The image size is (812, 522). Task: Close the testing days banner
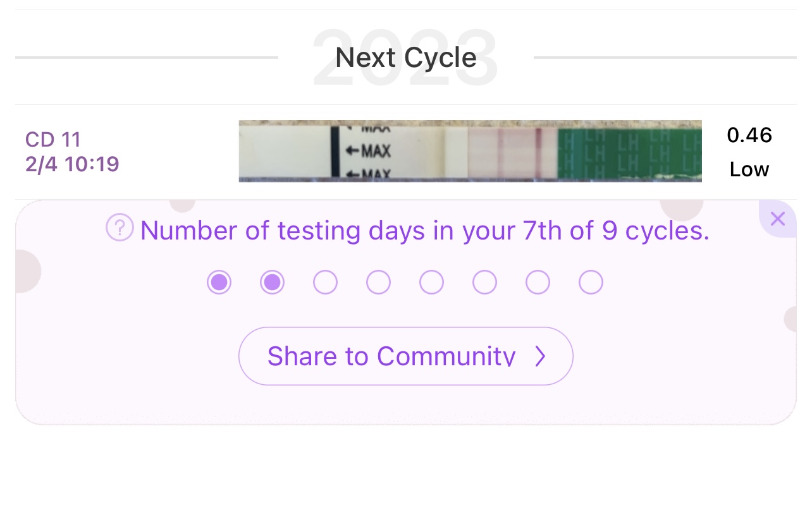point(778,219)
